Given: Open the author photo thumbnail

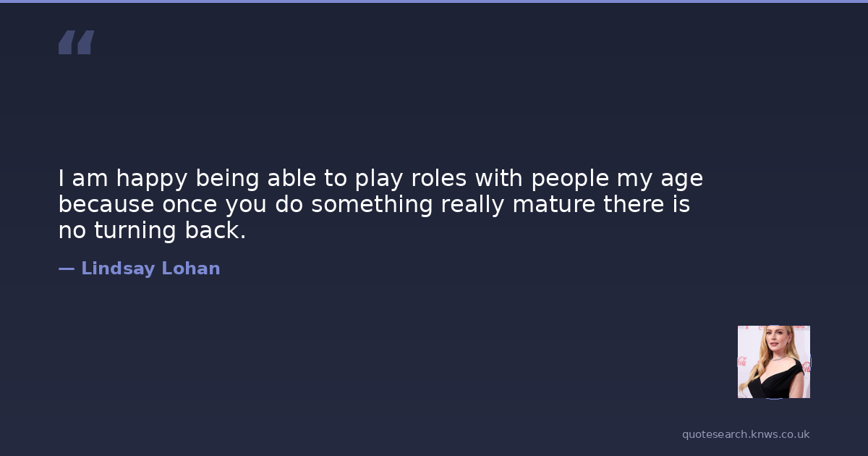Looking at the screenshot, I should point(773,361).
